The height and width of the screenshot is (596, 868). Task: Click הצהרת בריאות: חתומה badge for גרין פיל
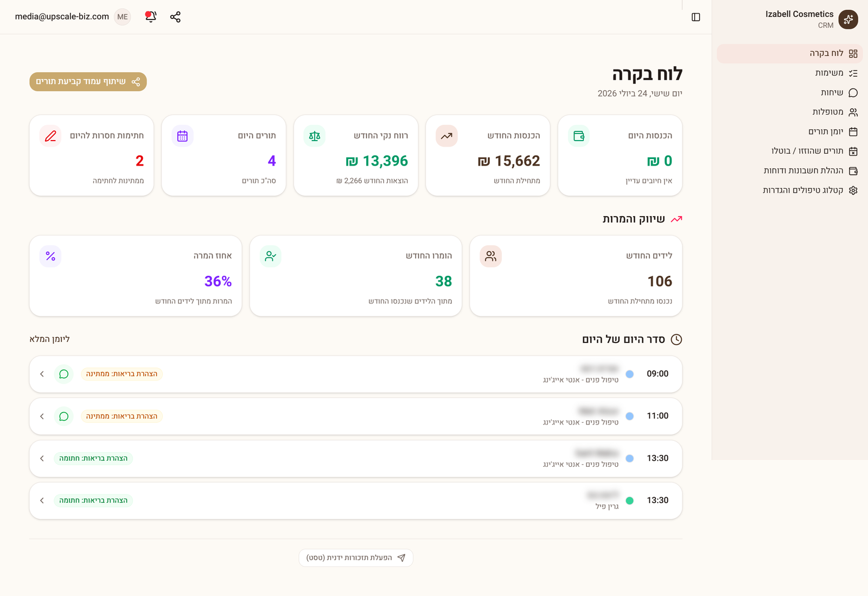click(x=93, y=500)
